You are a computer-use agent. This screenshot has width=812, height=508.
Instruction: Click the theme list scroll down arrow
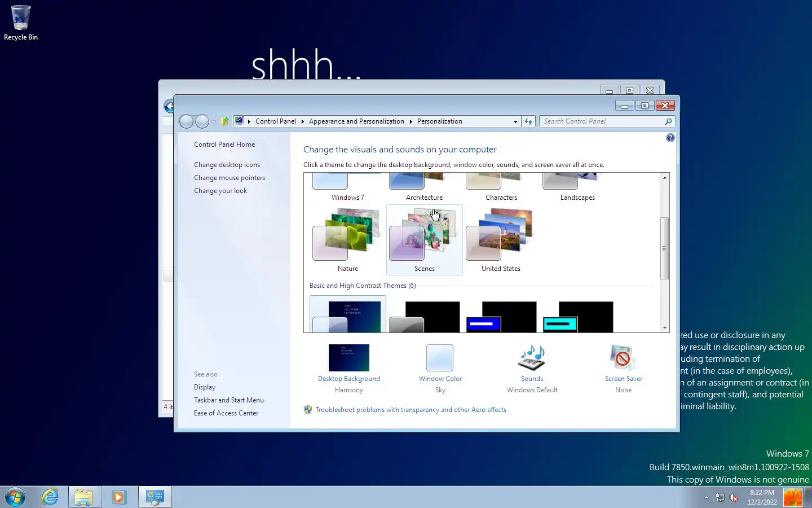pos(665,327)
